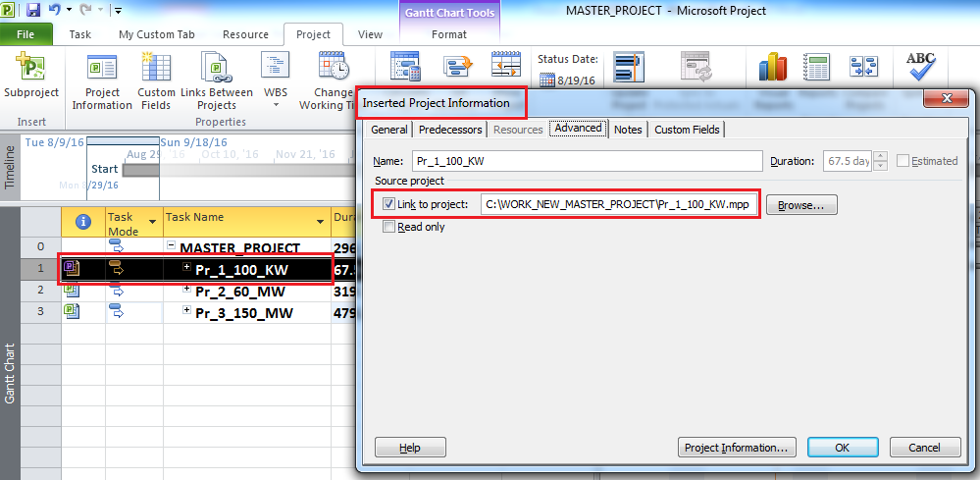Click the Redo arrow icon
Image resolution: width=980 pixels, height=480 pixels.
pos(86,10)
